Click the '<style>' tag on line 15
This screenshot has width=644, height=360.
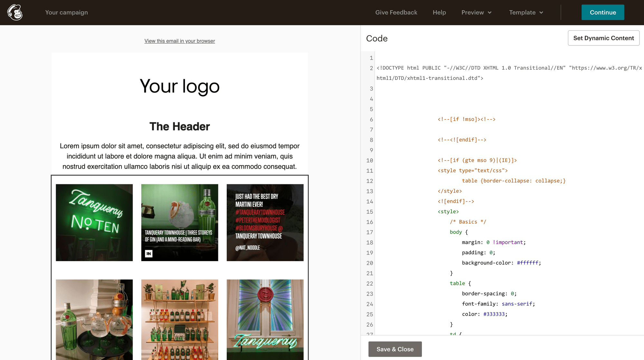(x=448, y=211)
